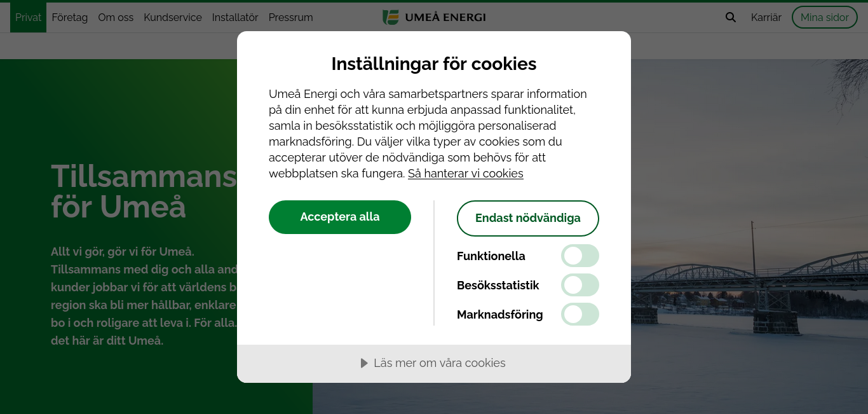Expand Läs mer om våra cookies
The width and height of the screenshot is (868, 414).
[x=434, y=364]
